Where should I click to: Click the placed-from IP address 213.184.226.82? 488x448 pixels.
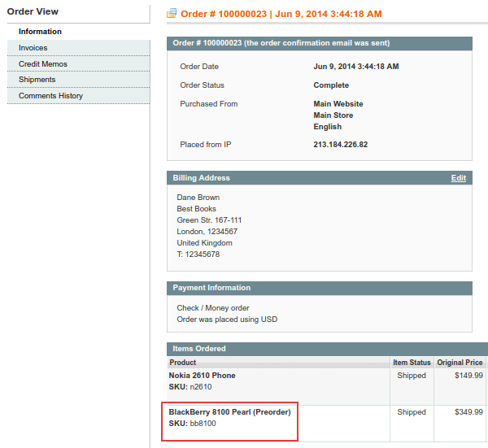click(340, 145)
